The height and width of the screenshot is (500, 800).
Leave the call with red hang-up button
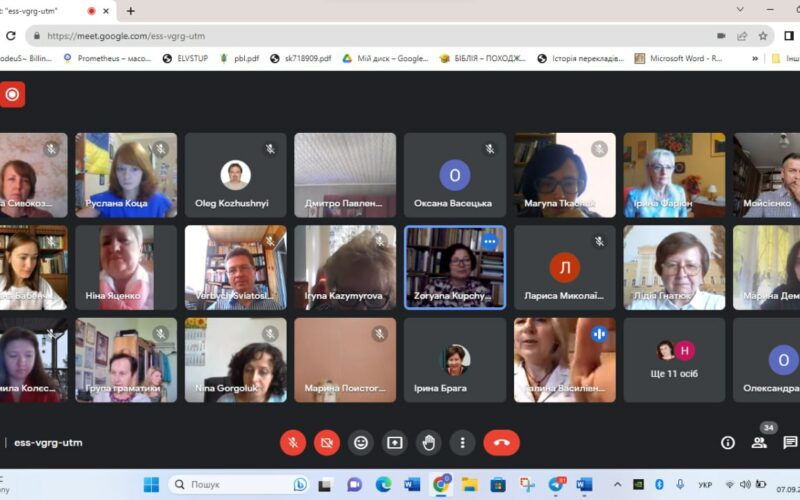(501, 442)
